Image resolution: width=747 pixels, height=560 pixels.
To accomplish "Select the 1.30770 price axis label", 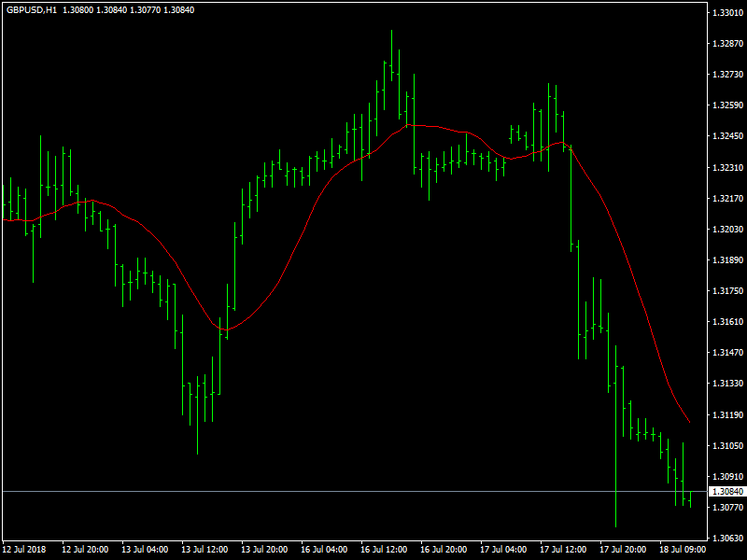I will [727, 508].
